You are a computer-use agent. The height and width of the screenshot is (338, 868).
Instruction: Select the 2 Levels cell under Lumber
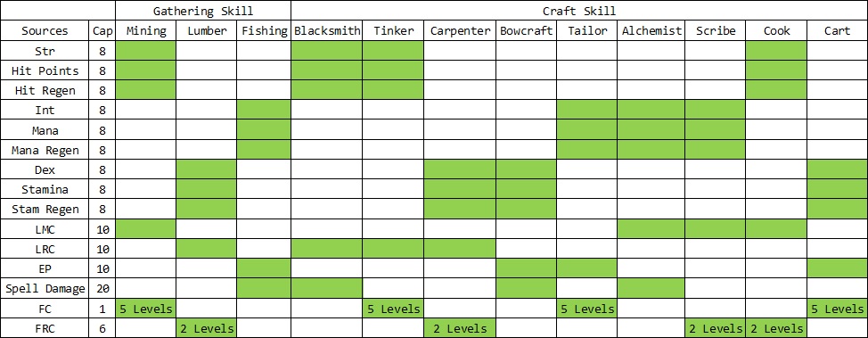207,328
